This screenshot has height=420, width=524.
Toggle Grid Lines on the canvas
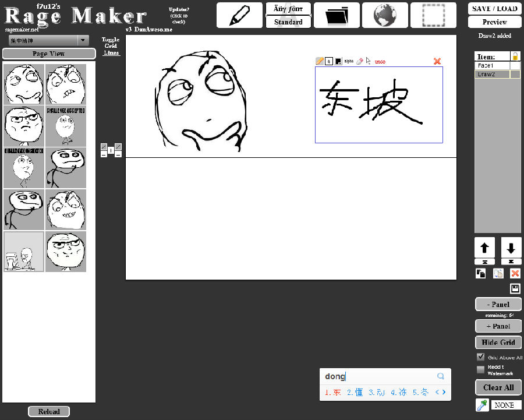click(111, 46)
